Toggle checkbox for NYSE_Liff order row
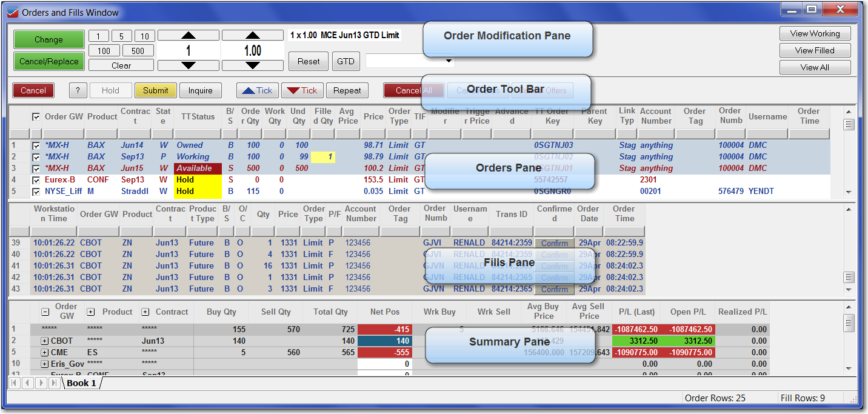868x414 pixels. (x=36, y=192)
